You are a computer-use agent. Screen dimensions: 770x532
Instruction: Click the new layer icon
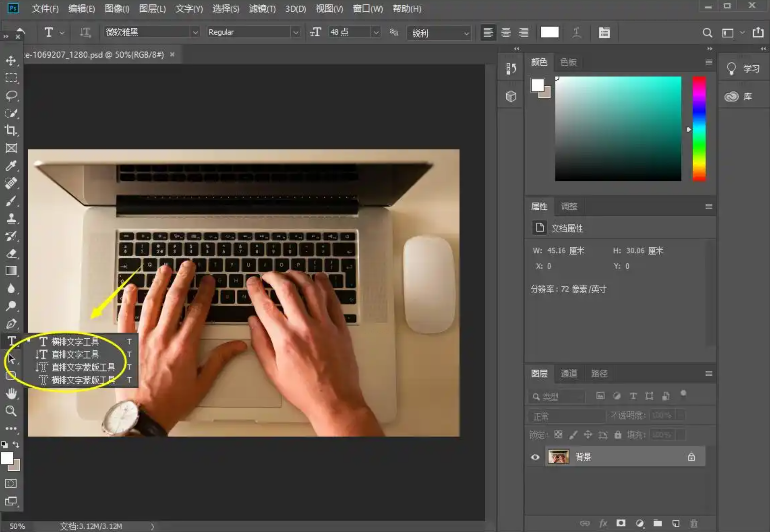point(676,523)
